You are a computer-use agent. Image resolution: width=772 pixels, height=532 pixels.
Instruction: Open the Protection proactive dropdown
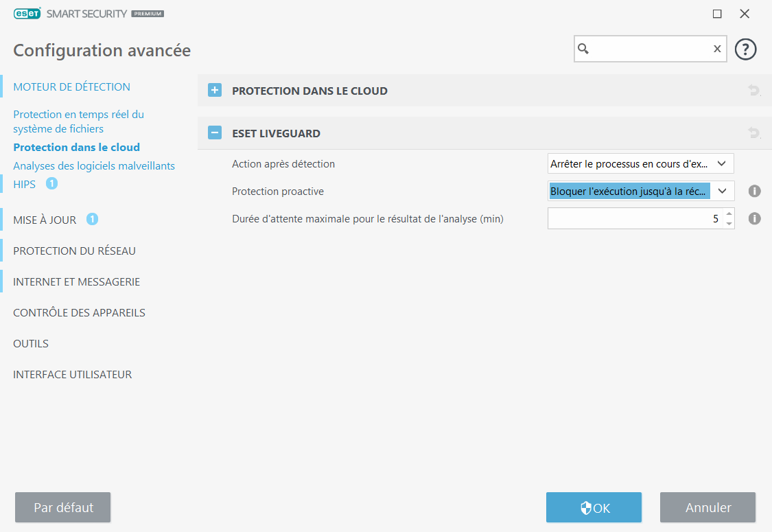pyautogui.click(x=640, y=191)
